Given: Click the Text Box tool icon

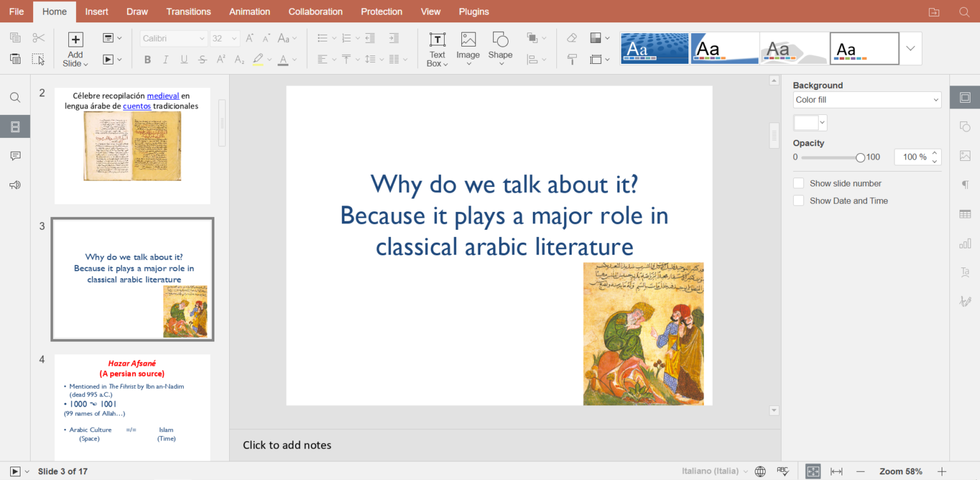Looking at the screenshot, I should [437, 40].
